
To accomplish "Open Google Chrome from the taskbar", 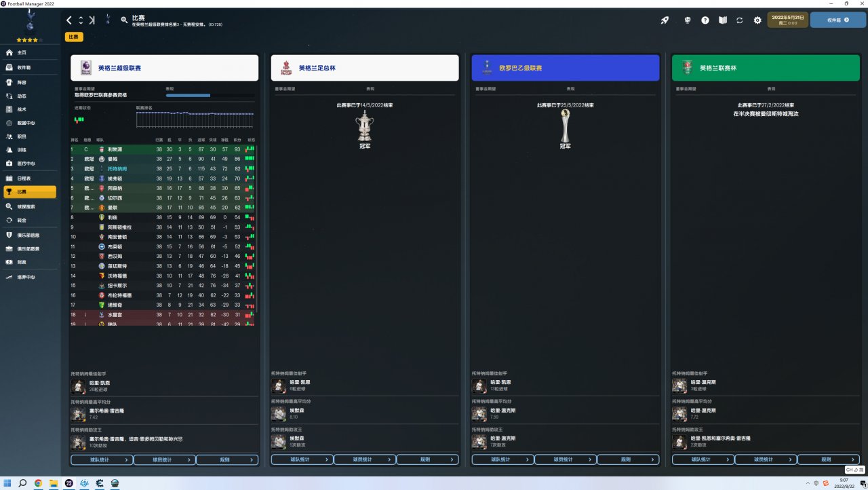I will tap(38, 483).
